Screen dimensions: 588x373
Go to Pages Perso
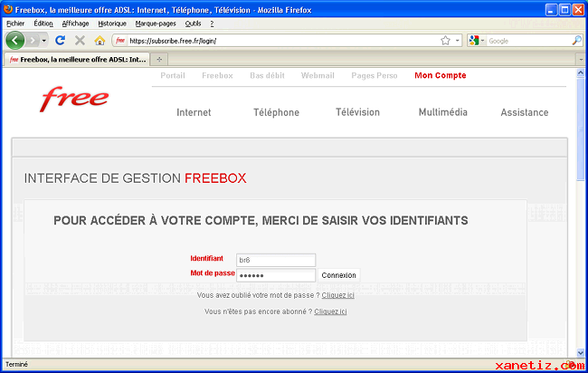pyautogui.click(x=375, y=75)
